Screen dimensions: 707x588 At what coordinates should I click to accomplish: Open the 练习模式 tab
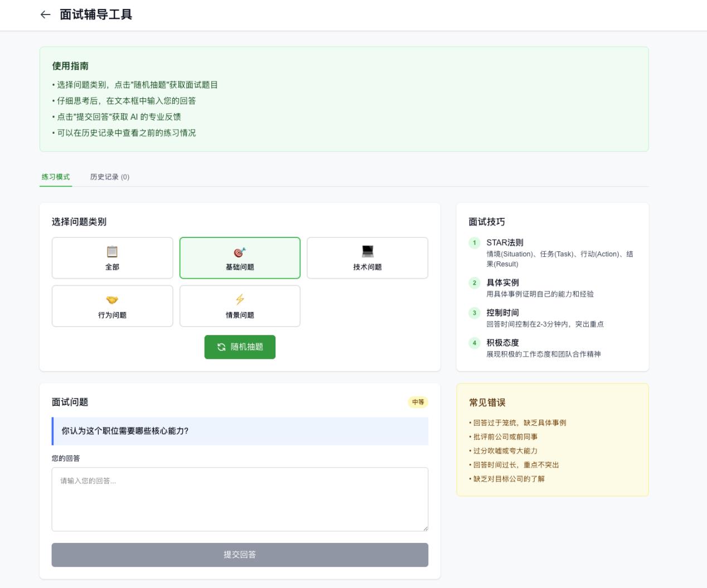[x=56, y=177]
